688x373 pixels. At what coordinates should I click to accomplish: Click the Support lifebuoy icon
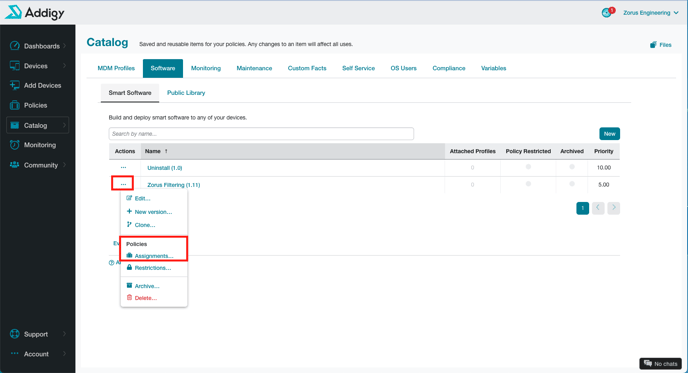point(14,334)
